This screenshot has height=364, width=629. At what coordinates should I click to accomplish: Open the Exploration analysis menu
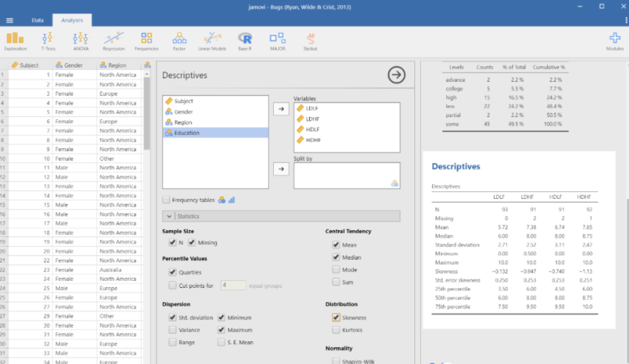16,40
